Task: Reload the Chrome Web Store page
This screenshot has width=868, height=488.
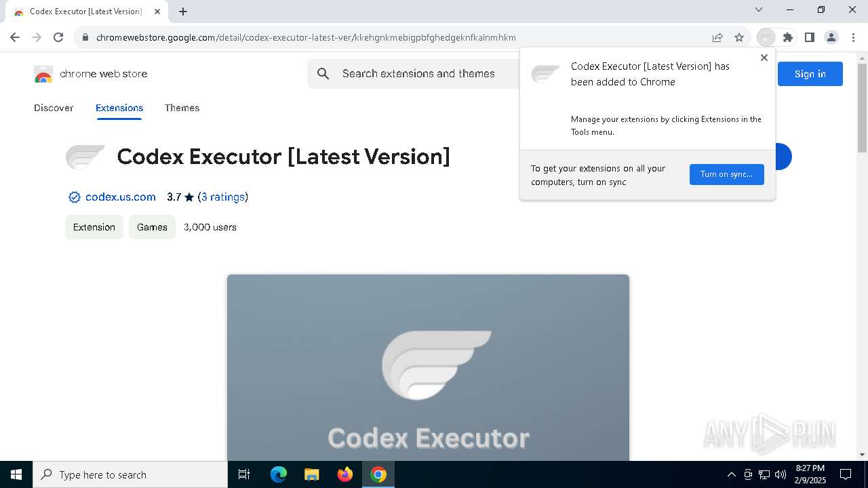Action: pyautogui.click(x=58, y=37)
